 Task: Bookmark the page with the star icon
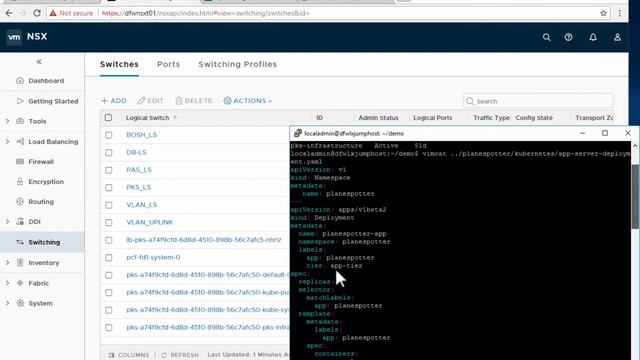pyautogui.click(x=603, y=13)
